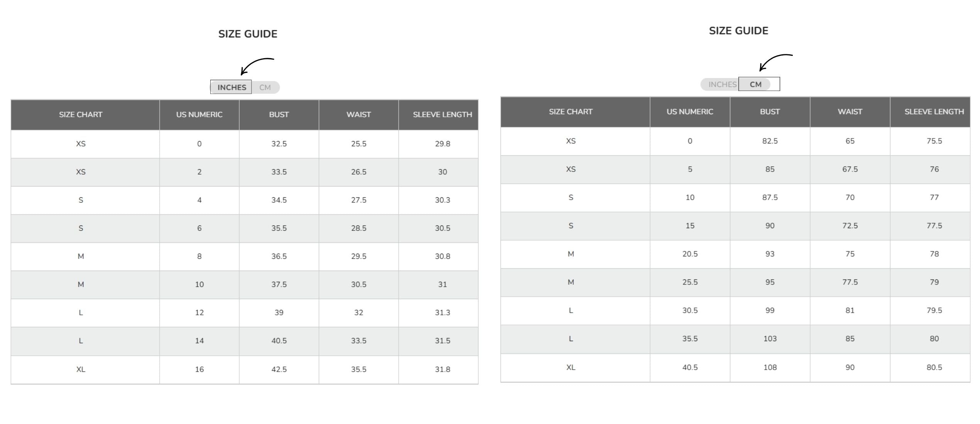This screenshot has width=980, height=424.
Task: Switch the inches-active chart to CM
Action: point(265,87)
